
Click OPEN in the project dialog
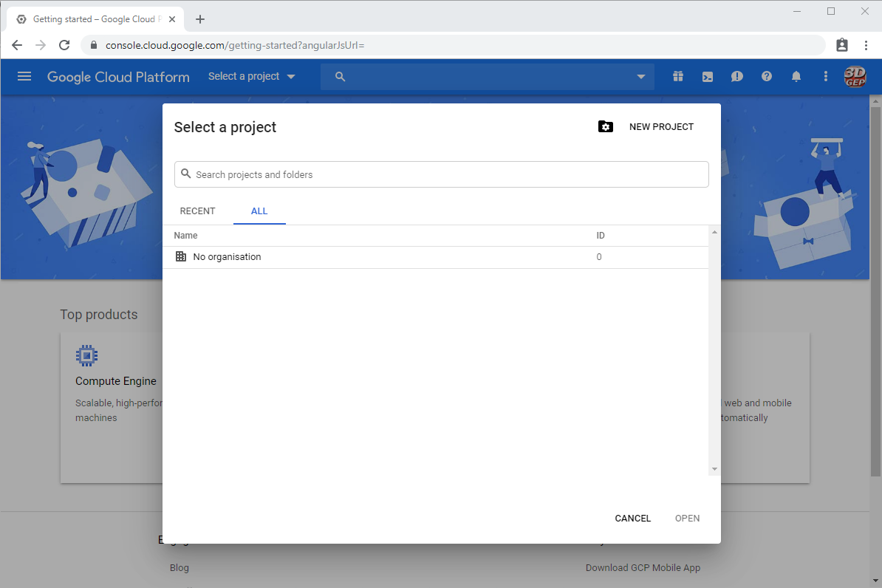tap(688, 519)
